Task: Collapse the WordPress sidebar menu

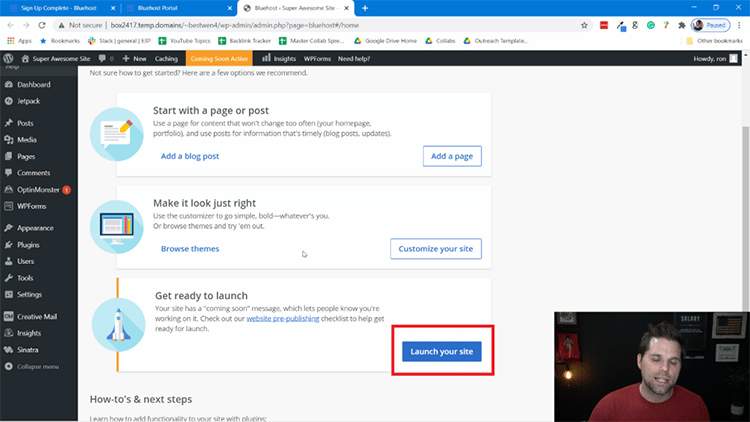Action: 37,366
